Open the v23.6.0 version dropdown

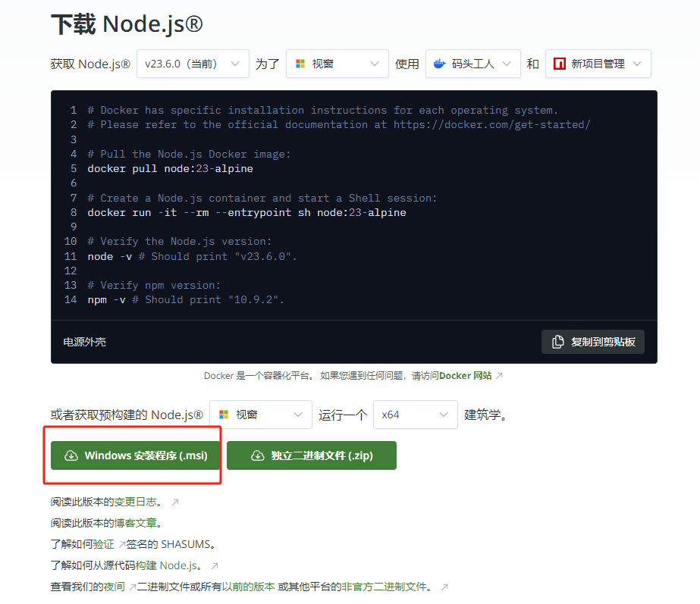[193, 64]
